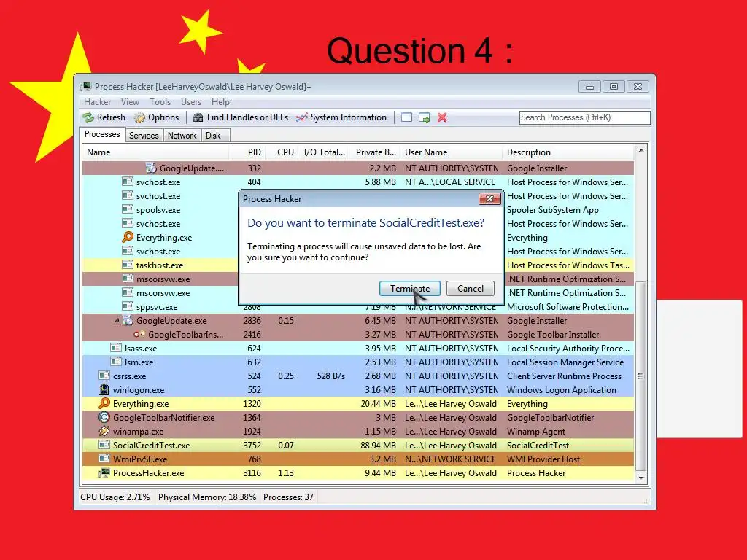Viewport: 747px width, 560px height.
Task: Collapse the GoogleUpdate.exe process tree
Action: (117, 321)
